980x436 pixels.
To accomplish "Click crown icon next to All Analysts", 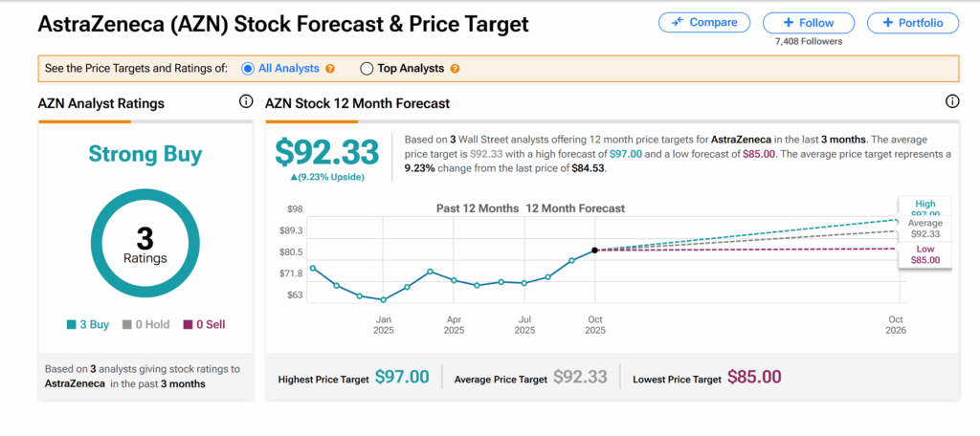I will click(x=330, y=69).
